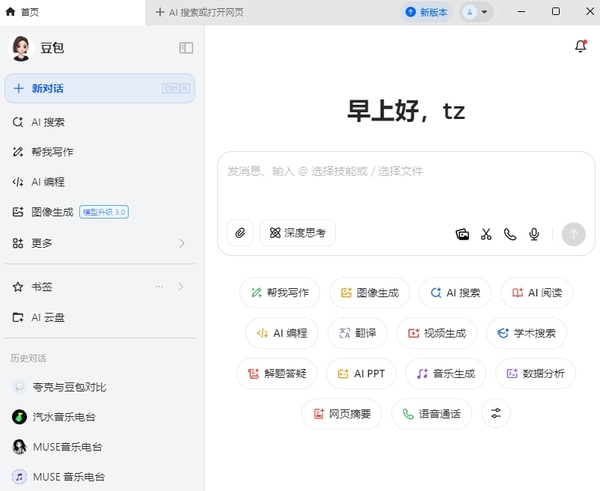Open the image upload icon in input box

(462, 234)
